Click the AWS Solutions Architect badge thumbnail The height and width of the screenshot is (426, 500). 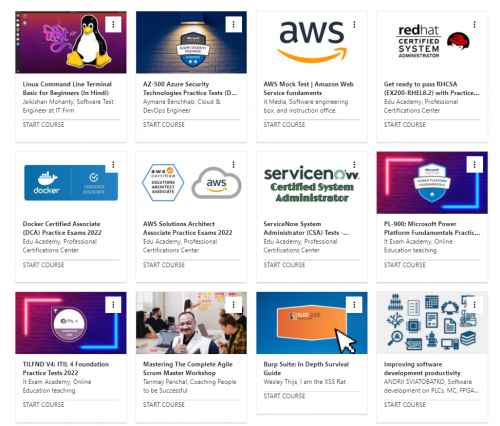191,183
